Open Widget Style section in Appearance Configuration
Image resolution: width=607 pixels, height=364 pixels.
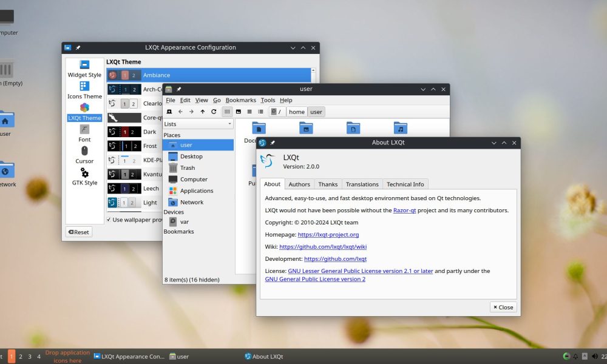[84, 69]
